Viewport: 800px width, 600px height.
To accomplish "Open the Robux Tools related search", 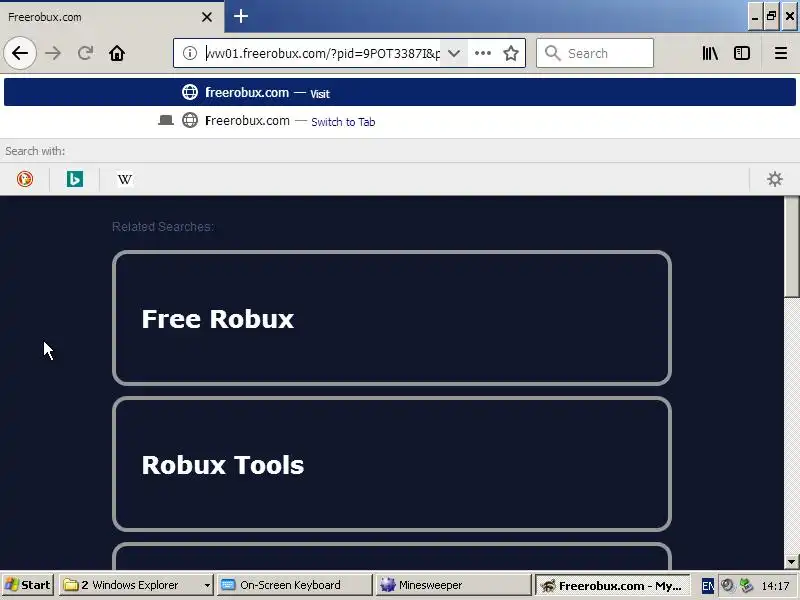I will coord(392,464).
